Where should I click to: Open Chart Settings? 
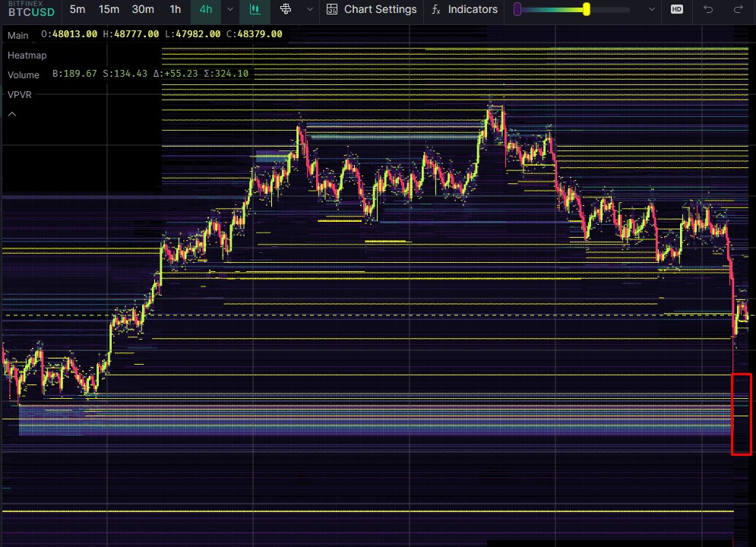pyautogui.click(x=372, y=9)
